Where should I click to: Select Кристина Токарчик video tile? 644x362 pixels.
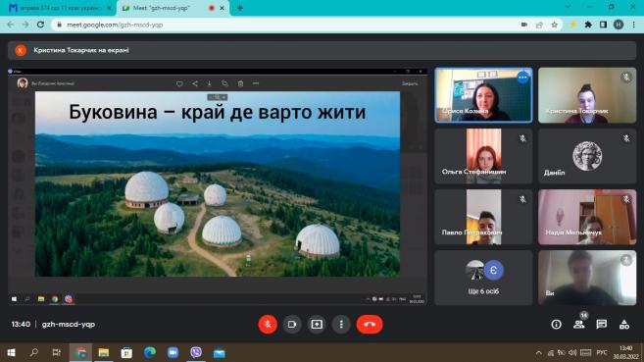pos(587,95)
